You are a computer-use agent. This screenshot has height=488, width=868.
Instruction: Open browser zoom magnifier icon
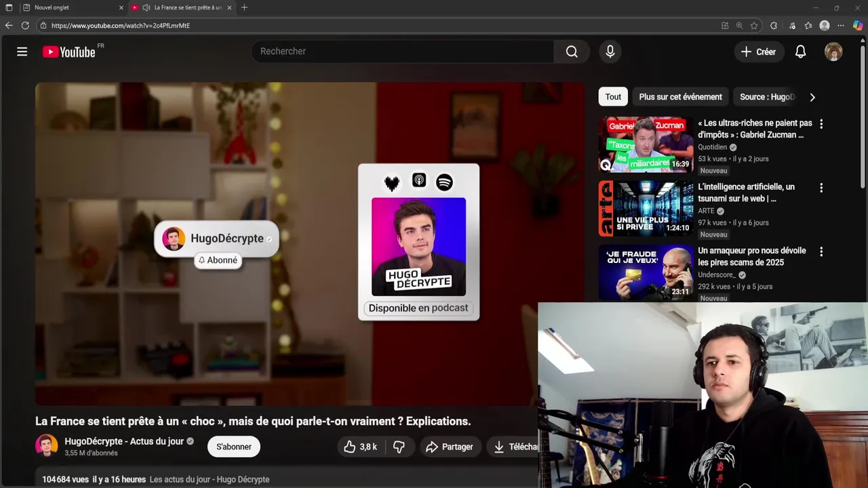click(740, 26)
